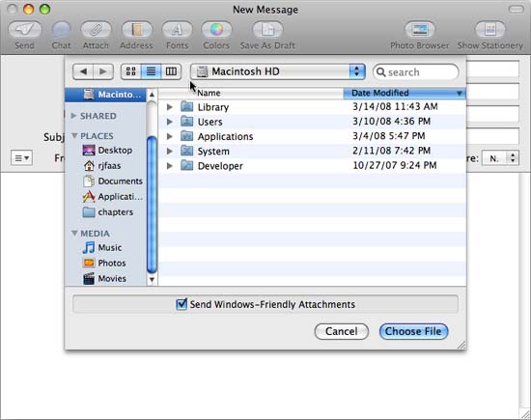The width and height of the screenshot is (531, 420).
Task: Click the sidebar scroll down arrow
Action: tap(152, 279)
